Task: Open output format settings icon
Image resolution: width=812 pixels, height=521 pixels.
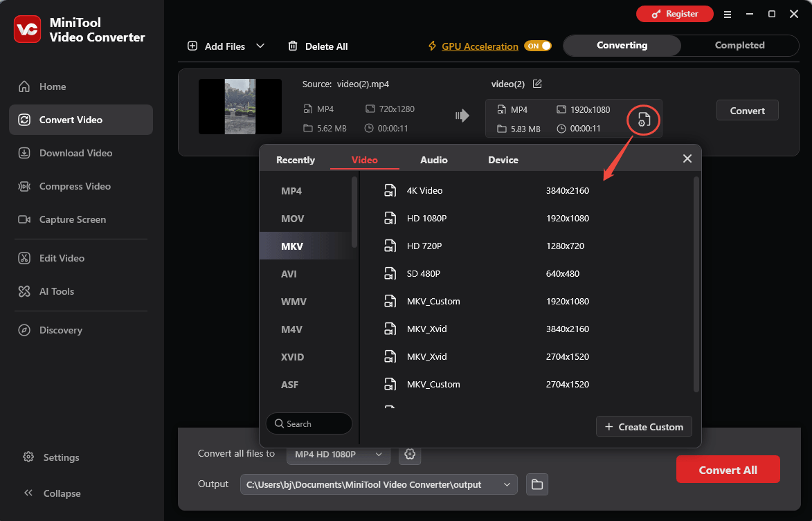Action: tap(644, 120)
